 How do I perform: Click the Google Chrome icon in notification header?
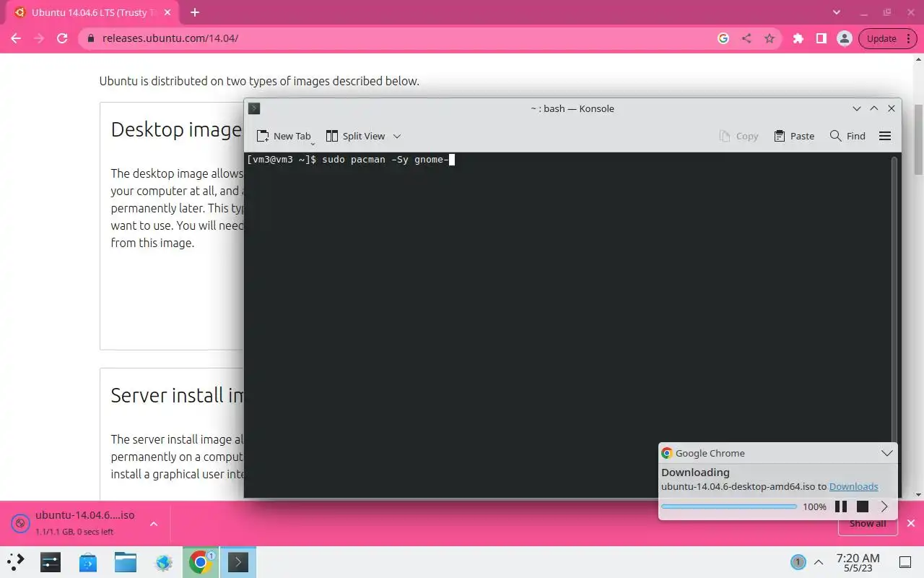pos(667,453)
